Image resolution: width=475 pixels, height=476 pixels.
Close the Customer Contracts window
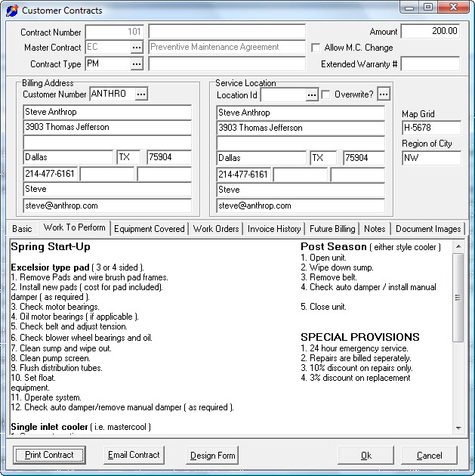tap(454, 8)
